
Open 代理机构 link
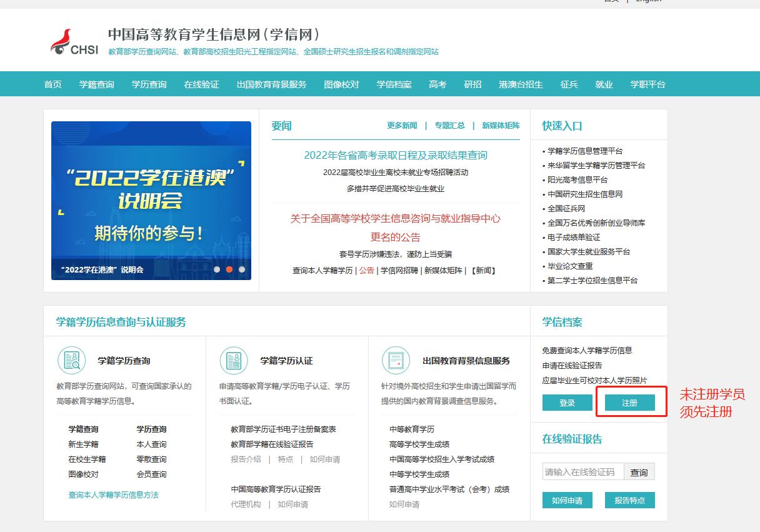click(x=246, y=504)
